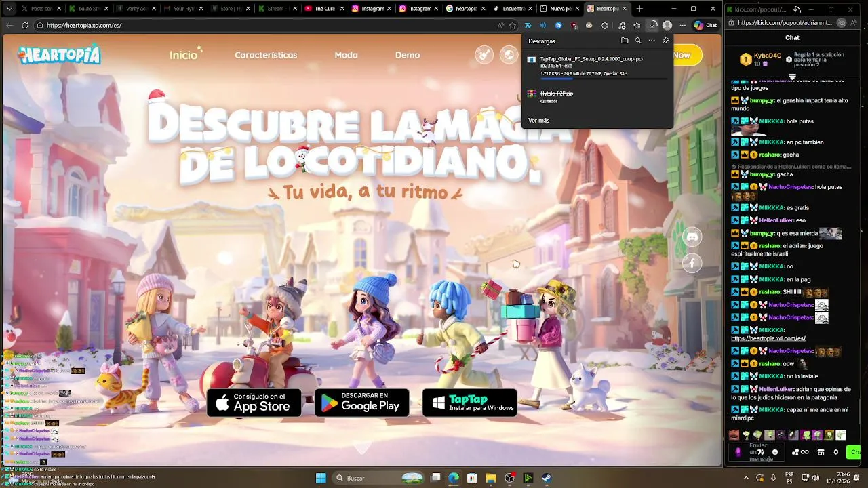Switch to Nueva pestaña tab
868x488 pixels.
point(560,9)
